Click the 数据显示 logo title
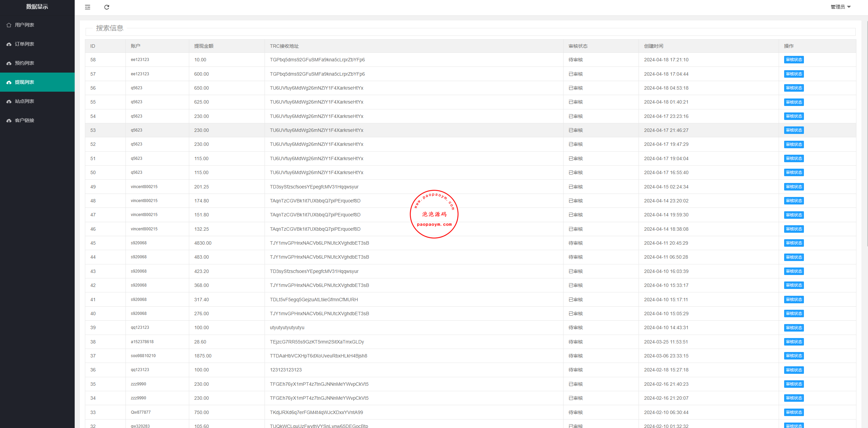 37,7
